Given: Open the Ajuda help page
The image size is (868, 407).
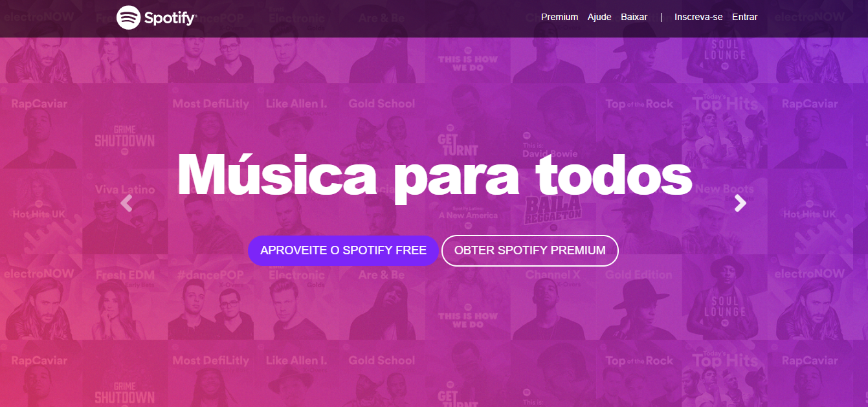Looking at the screenshot, I should coord(599,17).
